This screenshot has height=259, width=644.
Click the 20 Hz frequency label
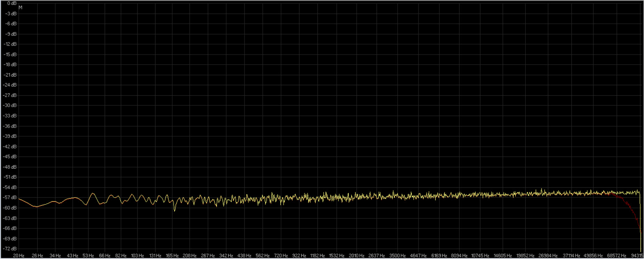click(19, 256)
